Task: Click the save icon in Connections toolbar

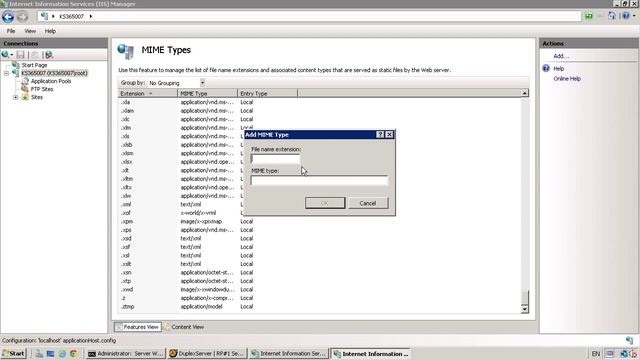Action: coord(21,54)
